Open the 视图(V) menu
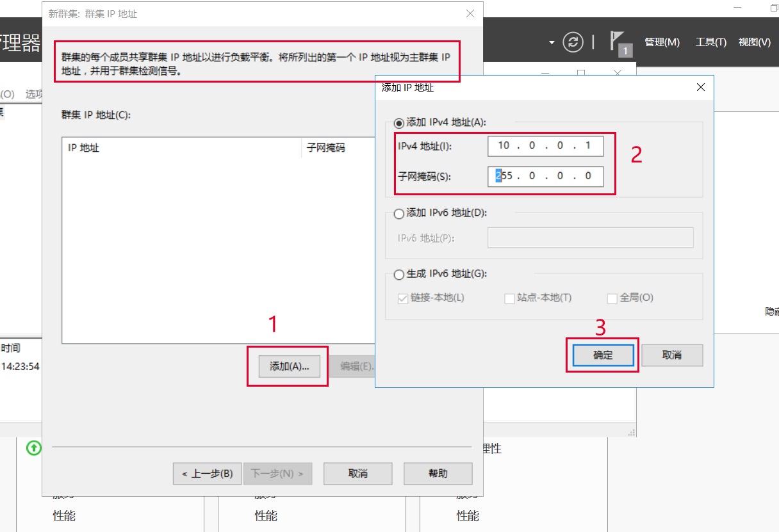The height and width of the screenshot is (532, 779). pos(754,42)
